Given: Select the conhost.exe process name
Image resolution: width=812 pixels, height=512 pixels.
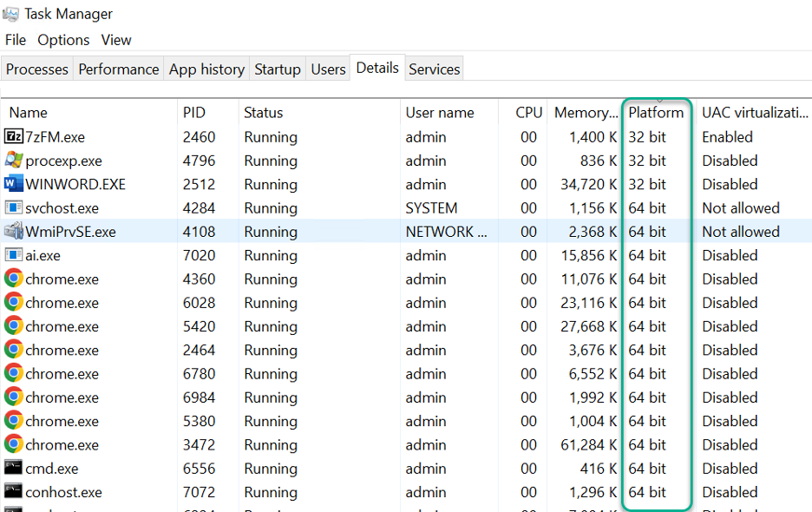Looking at the screenshot, I should click(x=63, y=492).
